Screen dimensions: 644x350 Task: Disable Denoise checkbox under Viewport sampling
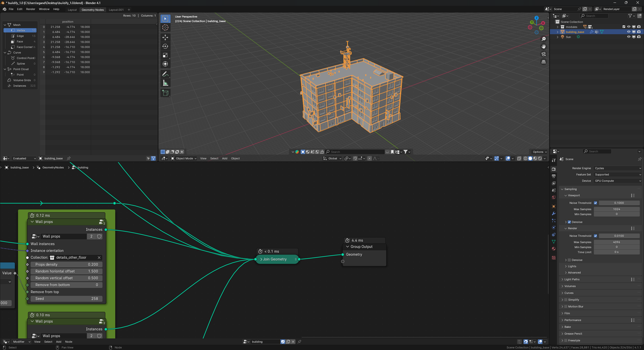[x=569, y=222]
